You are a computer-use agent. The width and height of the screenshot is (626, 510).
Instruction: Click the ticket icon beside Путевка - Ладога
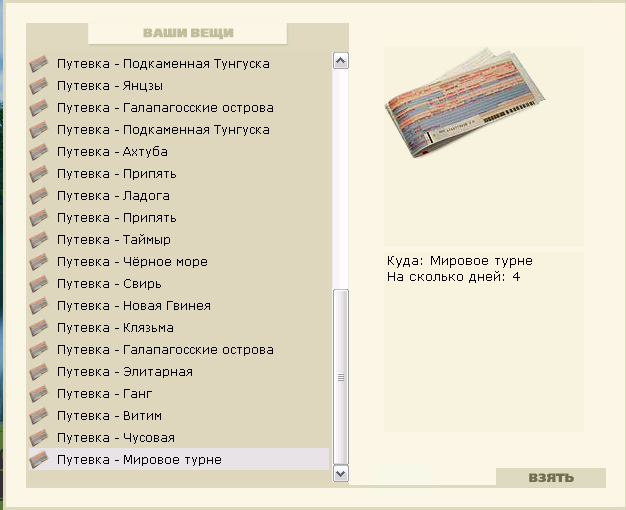pyautogui.click(x=39, y=196)
